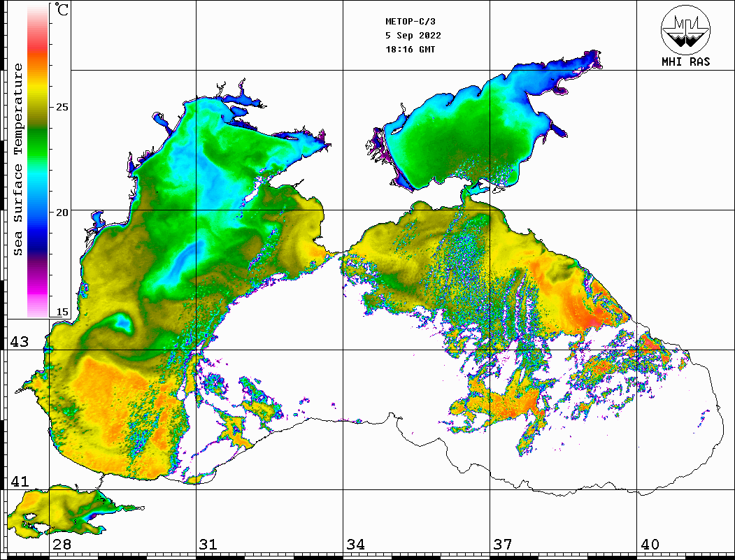Click longitude label '31'
This screenshot has height=560, width=735.
pyautogui.click(x=208, y=544)
